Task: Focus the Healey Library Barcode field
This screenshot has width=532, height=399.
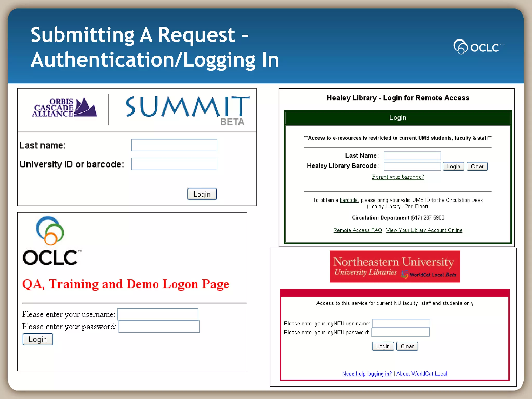Action: tap(412, 166)
